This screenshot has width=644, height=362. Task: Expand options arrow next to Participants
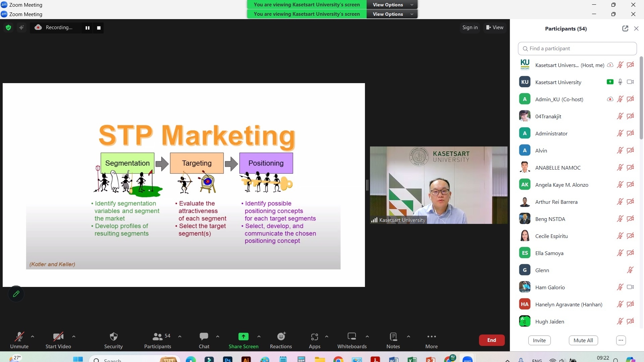(x=180, y=337)
